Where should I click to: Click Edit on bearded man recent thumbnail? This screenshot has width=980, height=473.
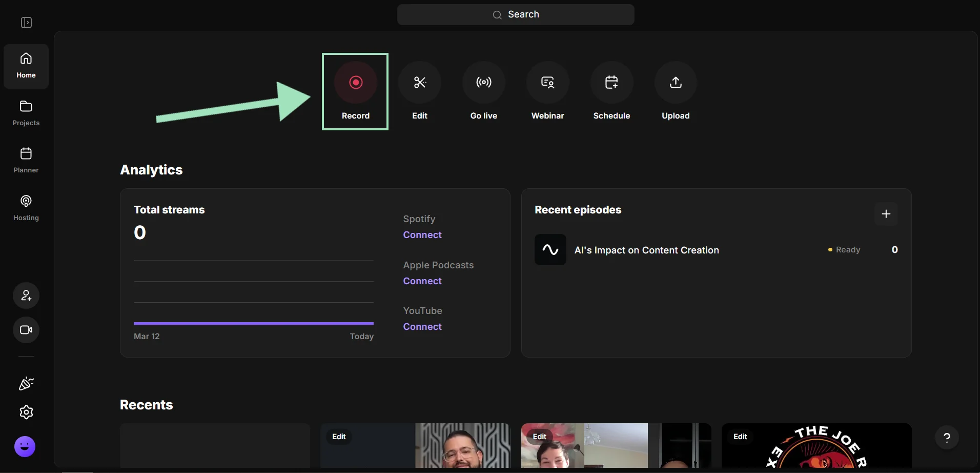(x=339, y=437)
